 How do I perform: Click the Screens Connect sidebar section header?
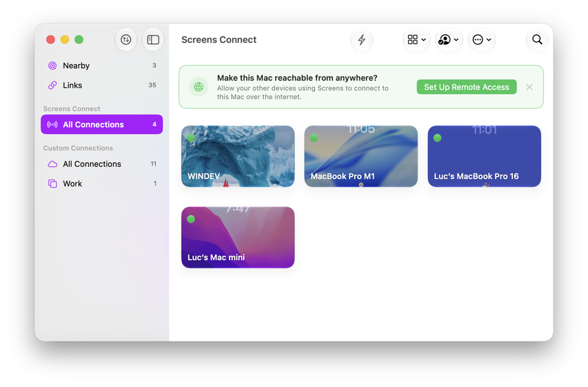[71, 109]
